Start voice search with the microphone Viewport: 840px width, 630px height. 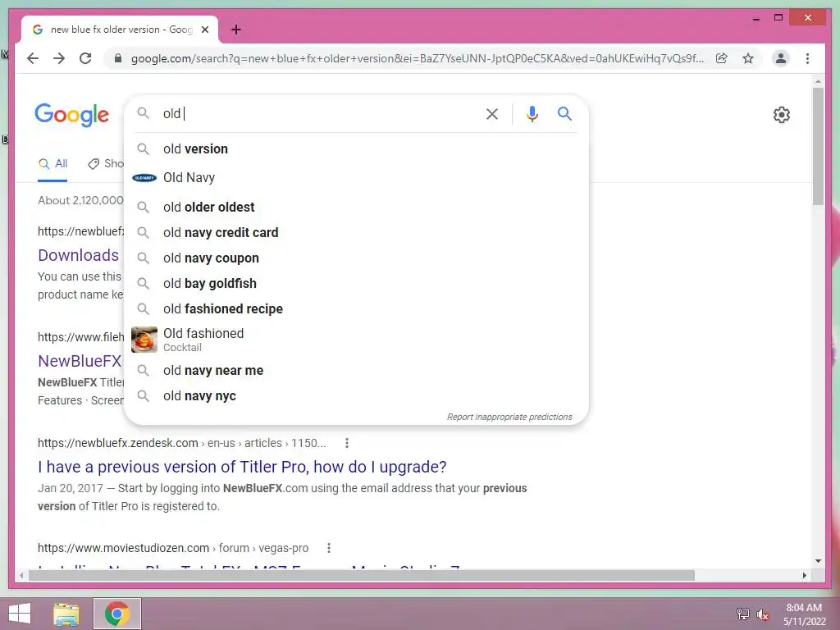(x=532, y=113)
